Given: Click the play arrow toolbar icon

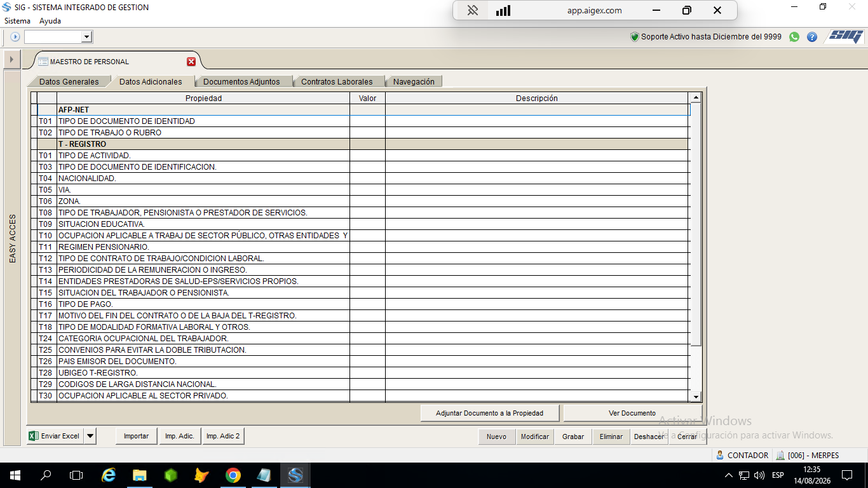Looking at the screenshot, I should tap(15, 37).
